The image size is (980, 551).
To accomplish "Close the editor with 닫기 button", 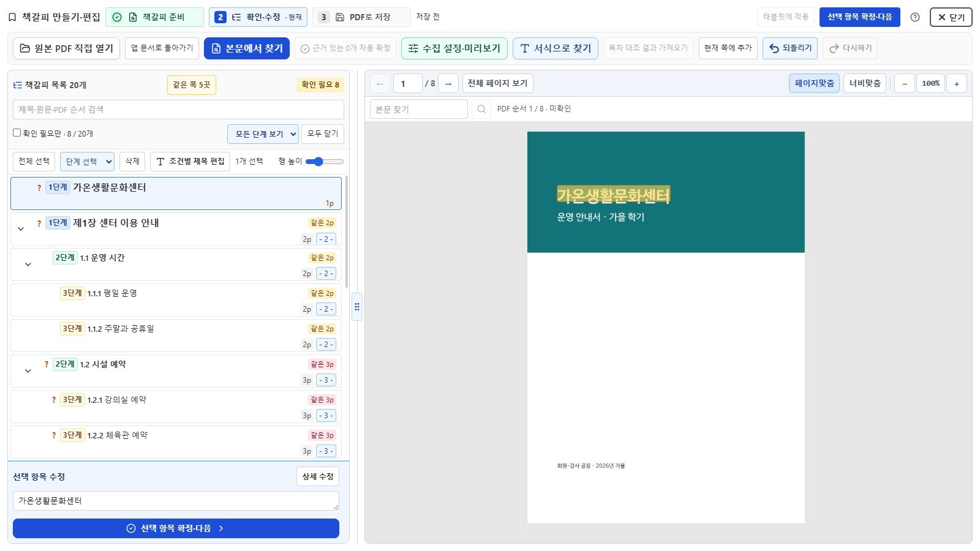I will coord(951,17).
